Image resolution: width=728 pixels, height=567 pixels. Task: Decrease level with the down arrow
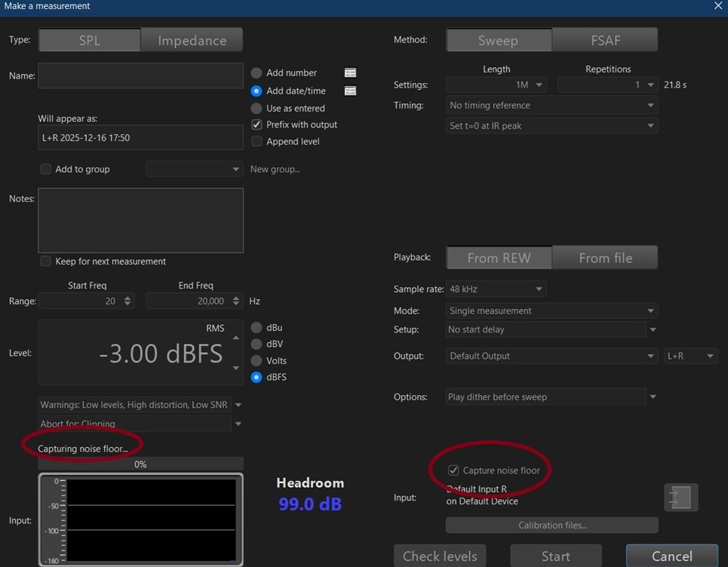pyautogui.click(x=236, y=368)
